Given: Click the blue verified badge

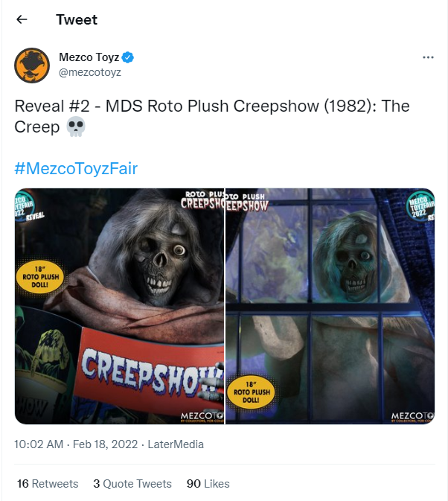Looking at the screenshot, I should pyautogui.click(x=128, y=57).
